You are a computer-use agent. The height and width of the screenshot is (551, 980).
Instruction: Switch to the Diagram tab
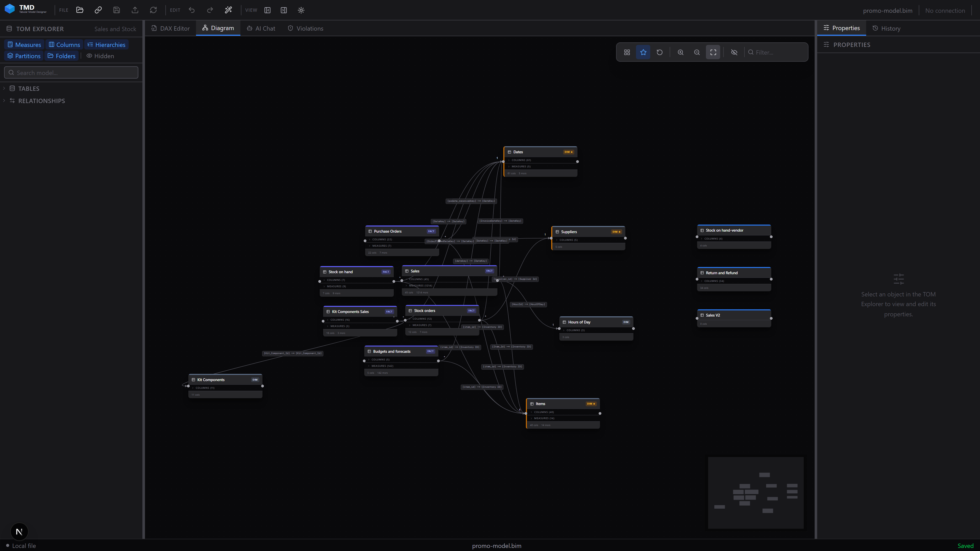pyautogui.click(x=218, y=29)
